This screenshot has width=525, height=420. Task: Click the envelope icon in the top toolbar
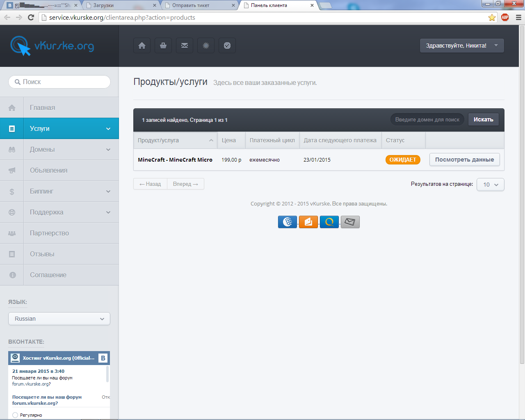click(185, 46)
